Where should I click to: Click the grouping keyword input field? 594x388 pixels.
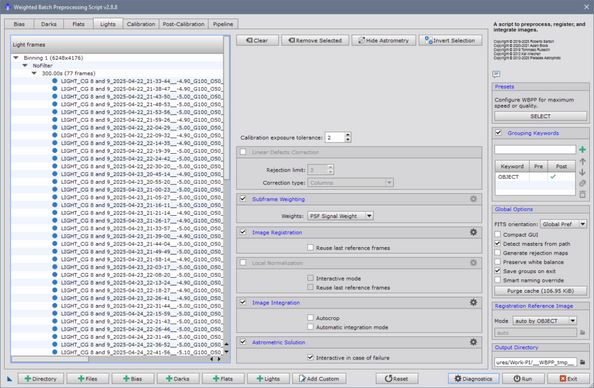click(535, 150)
